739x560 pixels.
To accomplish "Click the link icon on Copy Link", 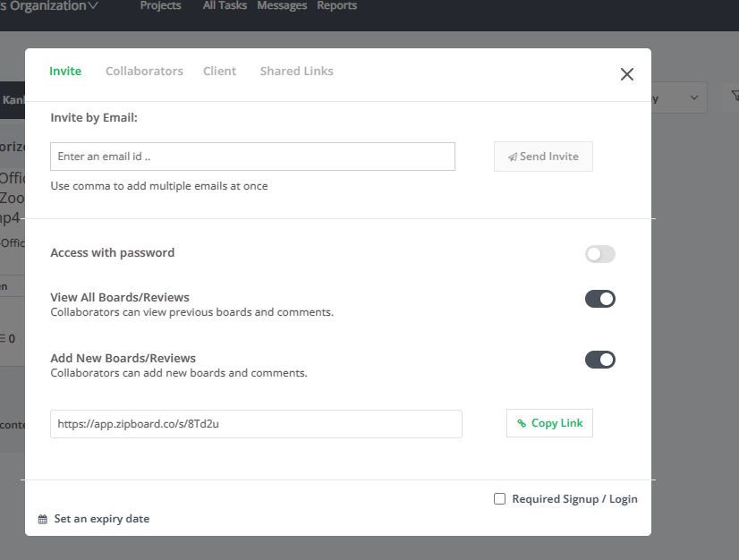I will click(522, 423).
